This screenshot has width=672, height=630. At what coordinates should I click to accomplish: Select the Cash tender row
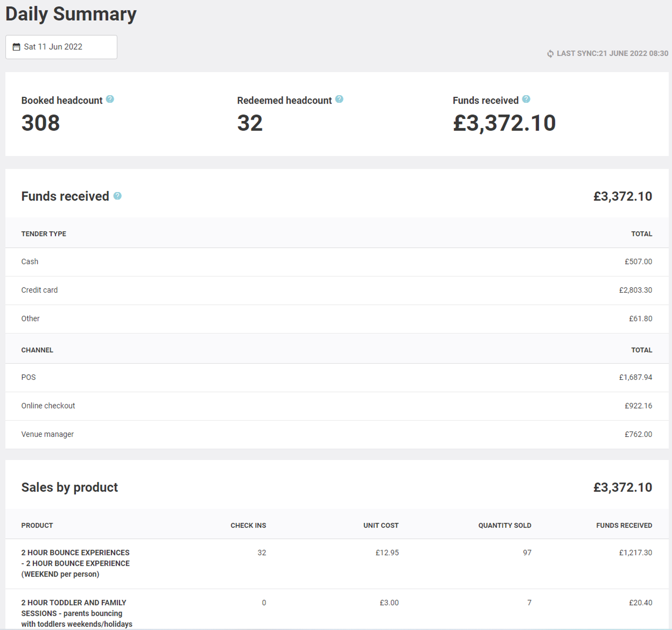pos(30,262)
